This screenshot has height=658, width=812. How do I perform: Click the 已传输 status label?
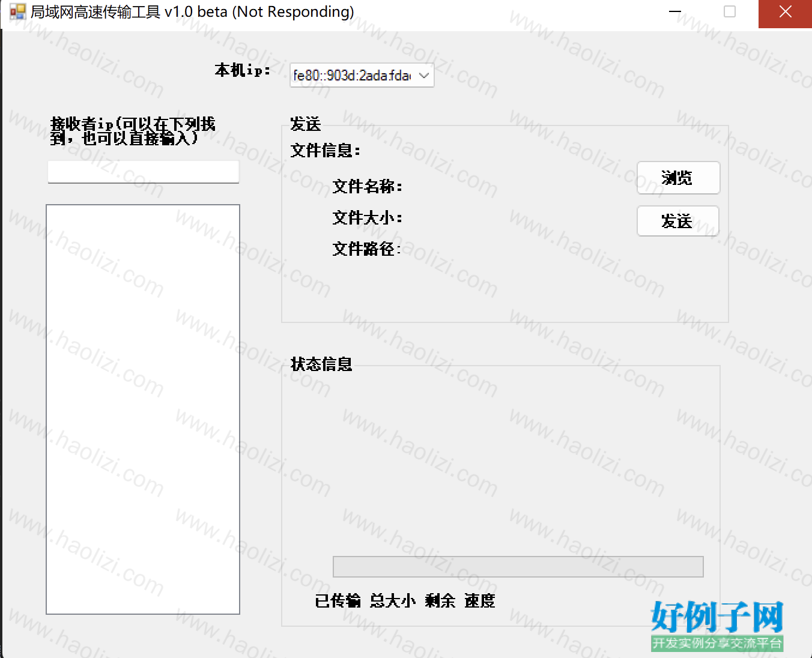338,601
